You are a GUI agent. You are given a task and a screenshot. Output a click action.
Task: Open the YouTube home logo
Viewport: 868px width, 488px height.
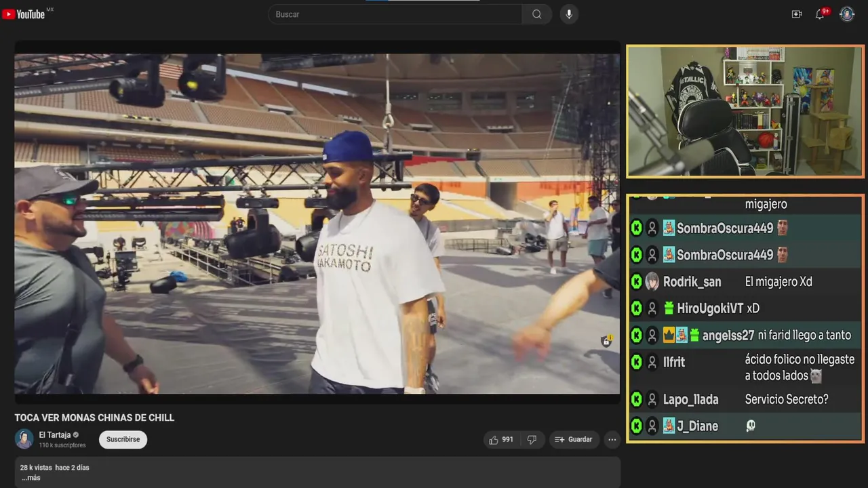point(24,14)
